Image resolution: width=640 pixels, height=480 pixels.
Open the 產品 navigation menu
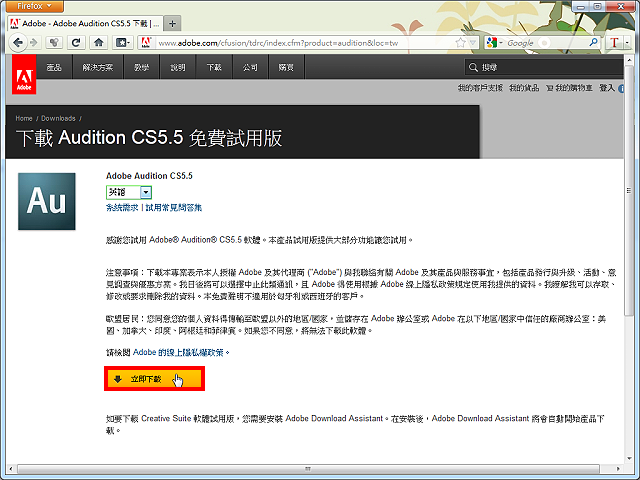[54, 67]
